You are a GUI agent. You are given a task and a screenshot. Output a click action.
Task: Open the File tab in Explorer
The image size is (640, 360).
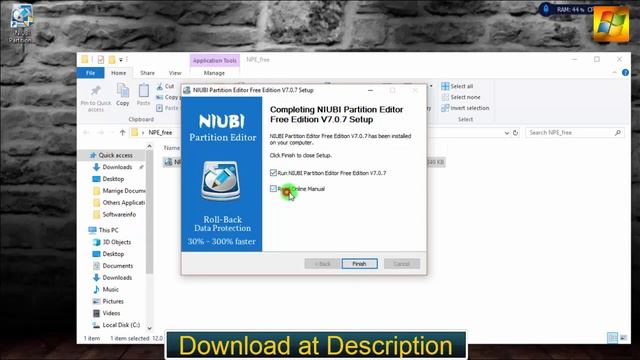(91, 73)
